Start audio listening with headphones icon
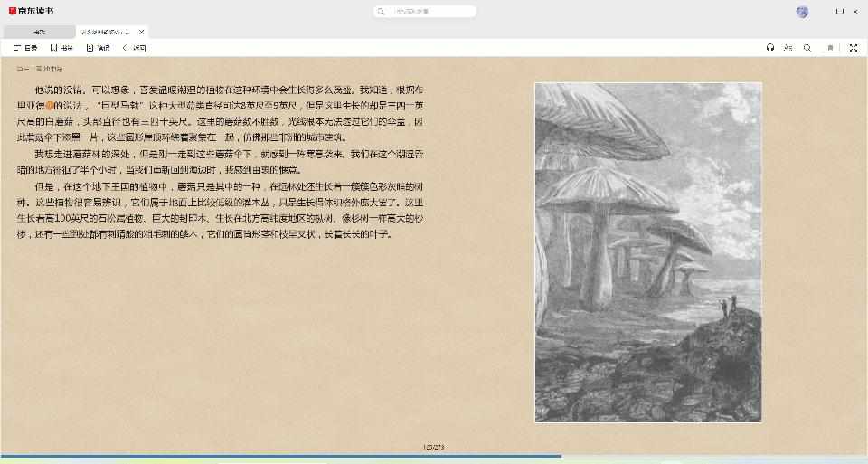 (770, 48)
